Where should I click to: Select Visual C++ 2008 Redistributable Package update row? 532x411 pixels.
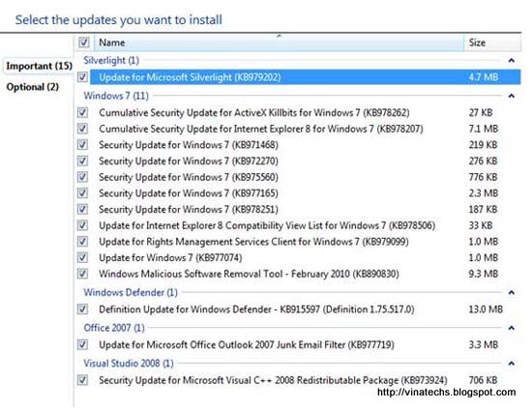pos(273,380)
